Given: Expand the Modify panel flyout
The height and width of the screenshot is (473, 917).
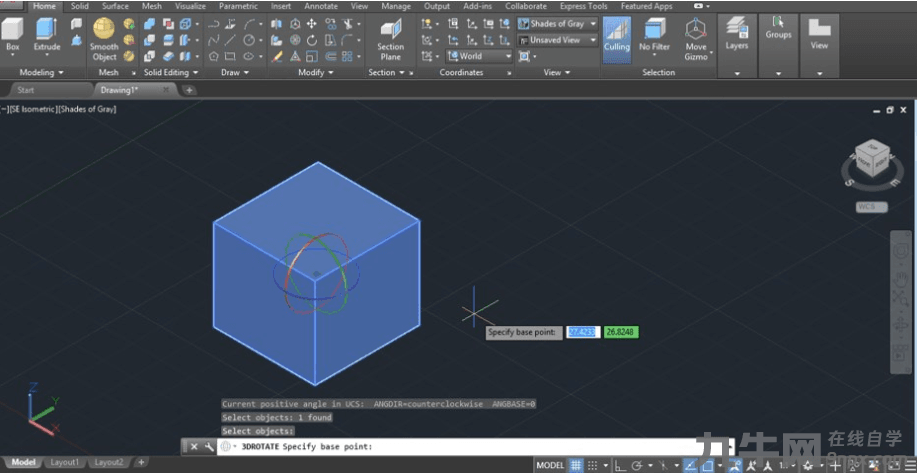Looking at the screenshot, I should [x=316, y=72].
